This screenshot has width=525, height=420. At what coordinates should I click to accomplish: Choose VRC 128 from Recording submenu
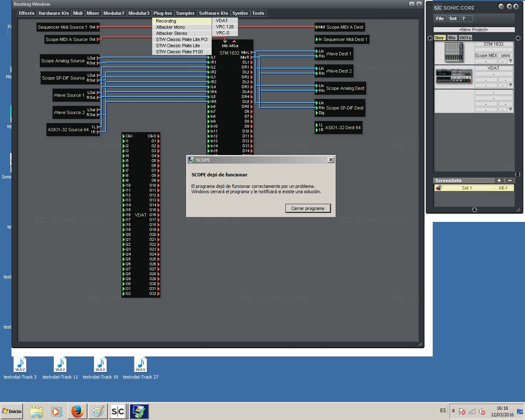click(x=225, y=27)
